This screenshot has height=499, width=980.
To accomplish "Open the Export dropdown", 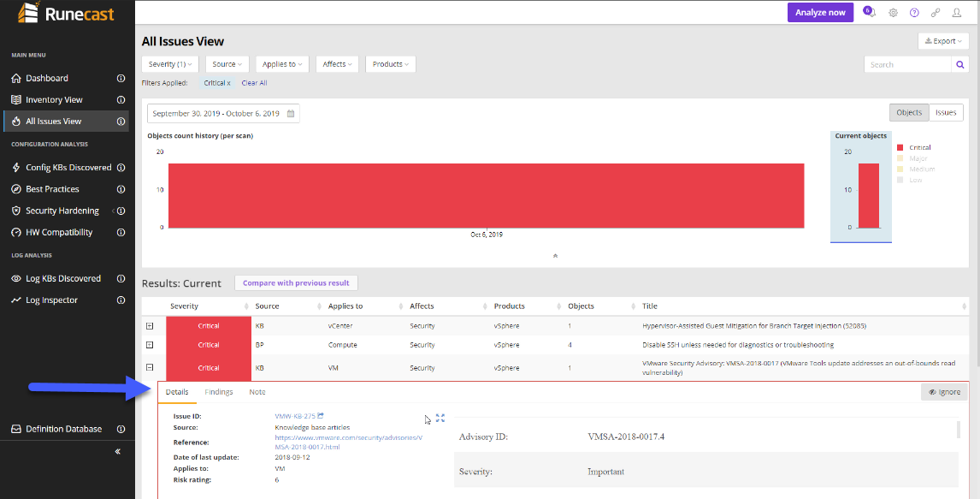I will [x=943, y=41].
